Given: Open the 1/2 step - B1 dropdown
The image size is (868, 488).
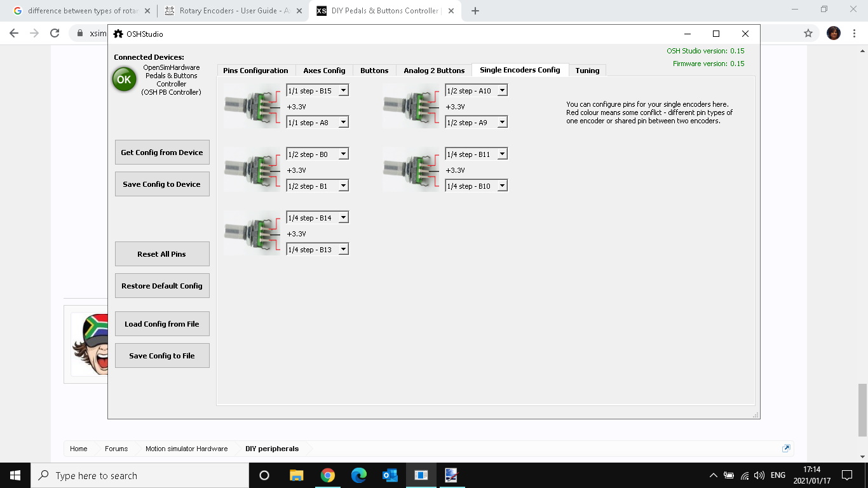Looking at the screenshot, I should [x=317, y=186].
